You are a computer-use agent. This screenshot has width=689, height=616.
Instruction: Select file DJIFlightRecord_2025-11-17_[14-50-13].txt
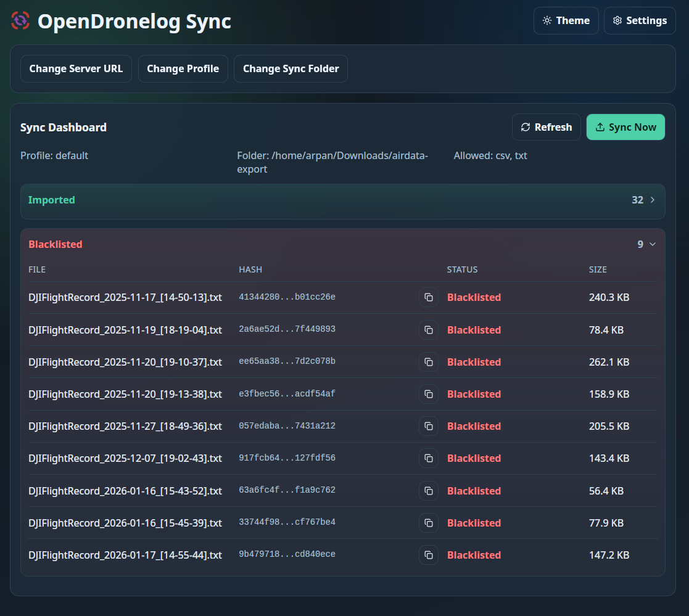click(125, 297)
